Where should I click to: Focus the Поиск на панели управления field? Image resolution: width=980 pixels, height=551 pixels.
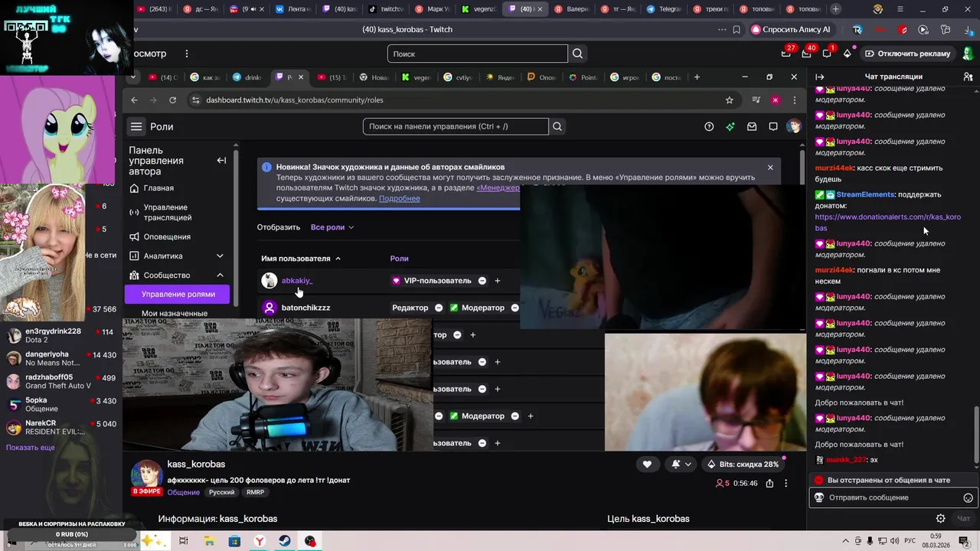456,127
